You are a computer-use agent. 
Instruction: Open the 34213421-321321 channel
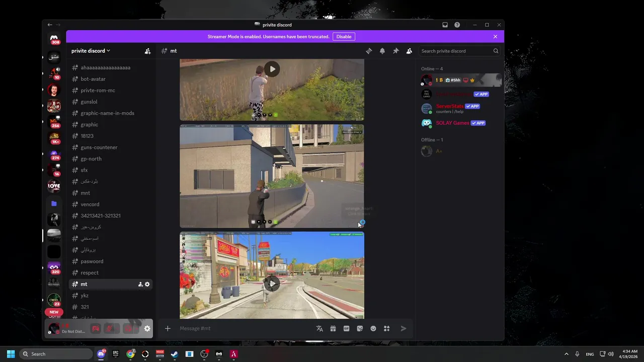tap(111, 216)
